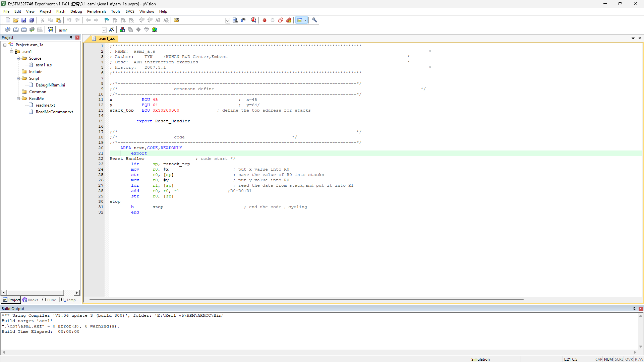Collapse the asm1 target node
The height and width of the screenshot is (362, 644).
[x=11, y=52]
